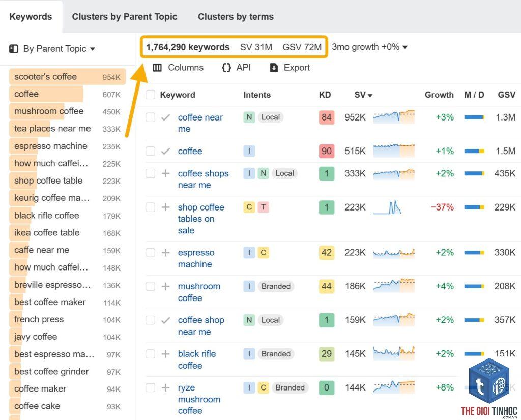521x420 pixels.
Task: Switch to the Keywords tab
Action: coord(31,17)
